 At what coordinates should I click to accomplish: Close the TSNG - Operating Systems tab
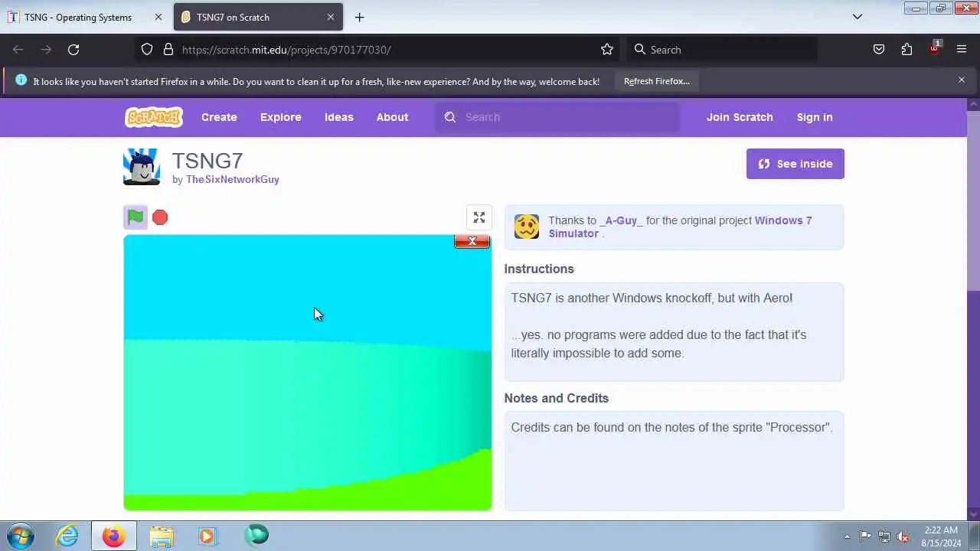tap(158, 17)
